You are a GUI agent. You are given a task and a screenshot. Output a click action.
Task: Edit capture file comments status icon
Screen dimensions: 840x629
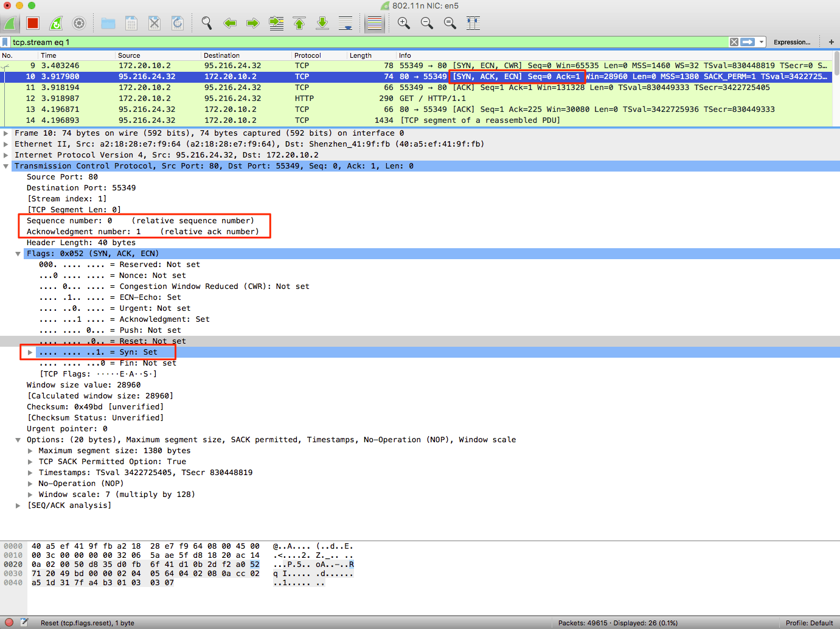coord(24,622)
